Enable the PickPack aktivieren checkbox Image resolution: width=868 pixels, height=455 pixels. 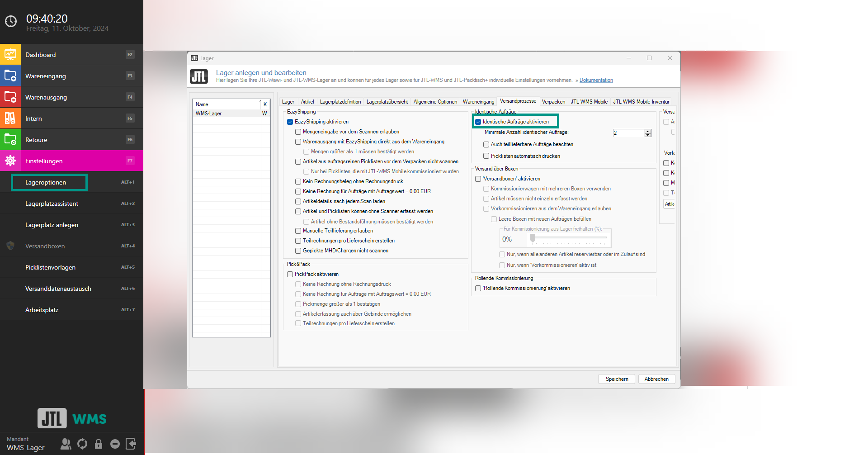(x=290, y=275)
